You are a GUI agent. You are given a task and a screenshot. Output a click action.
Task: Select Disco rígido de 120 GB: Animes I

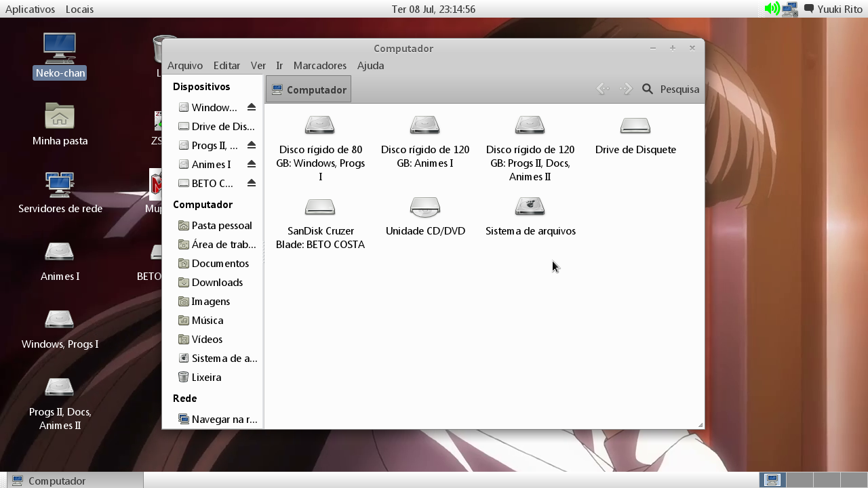click(425, 125)
